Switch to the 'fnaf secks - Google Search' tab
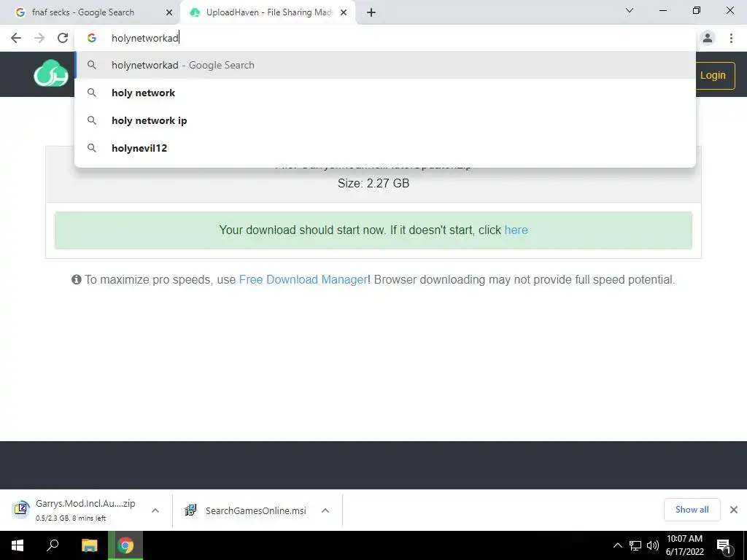Screen dimensions: 747x560 click(89, 12)
